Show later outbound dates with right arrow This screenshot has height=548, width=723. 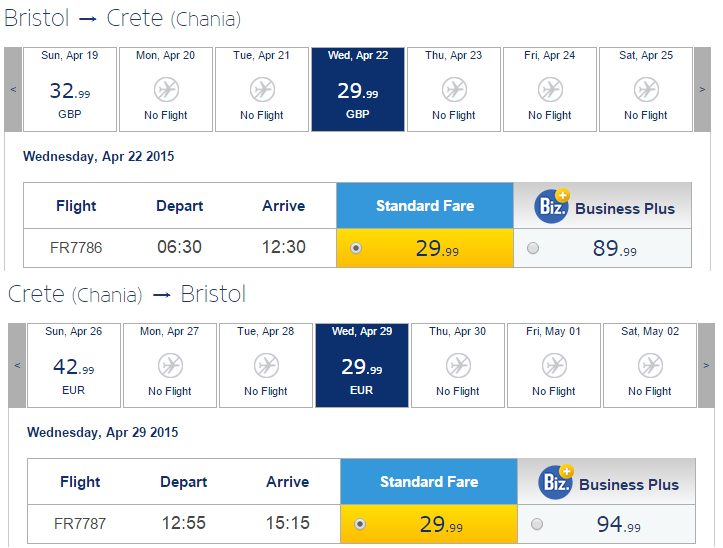tap(702, 89)
